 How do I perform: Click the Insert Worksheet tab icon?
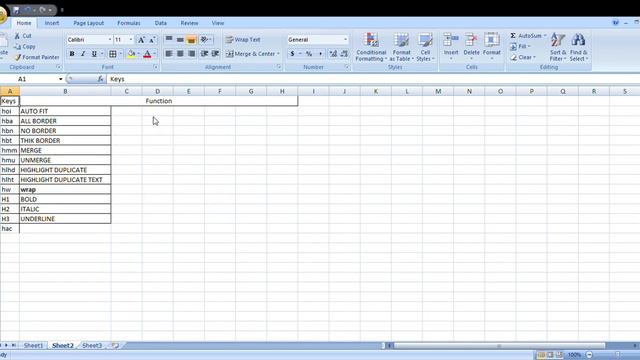coord(116,345)
